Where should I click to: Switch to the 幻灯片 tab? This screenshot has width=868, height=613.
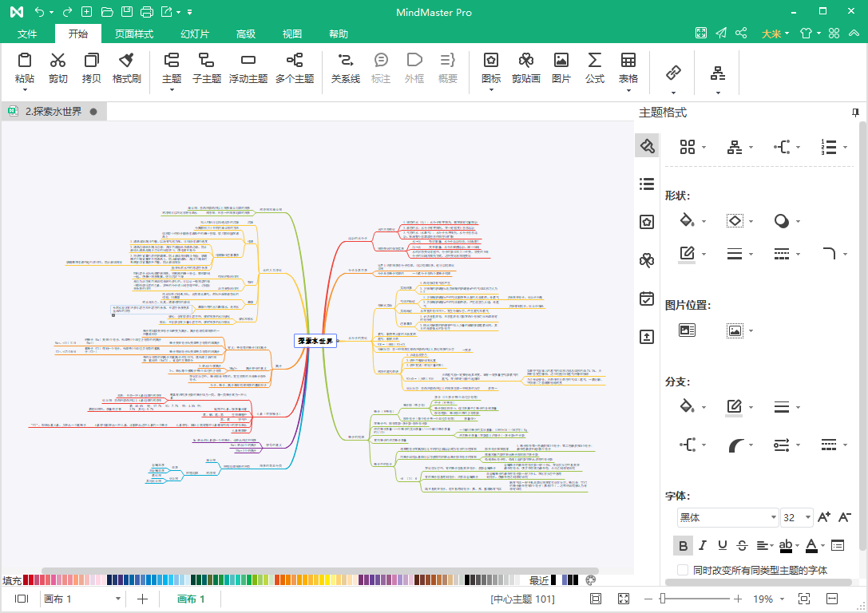pos(195,34)
